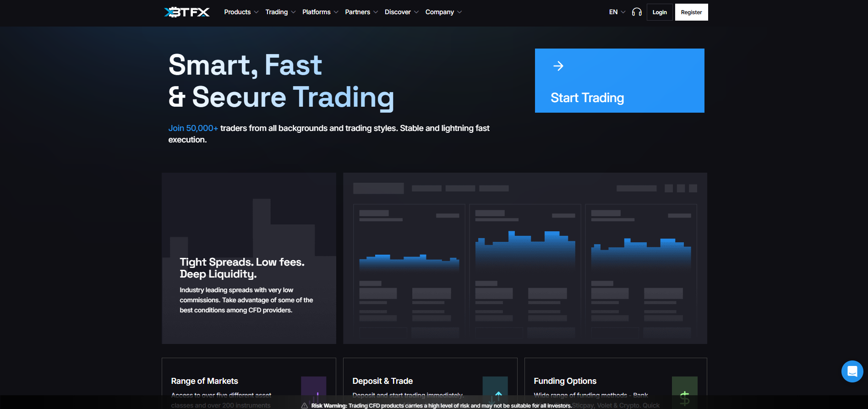Click the Risk Warning triangle icon
The height and width of the screenshot is (409, 868).
[x=305, y=406]
